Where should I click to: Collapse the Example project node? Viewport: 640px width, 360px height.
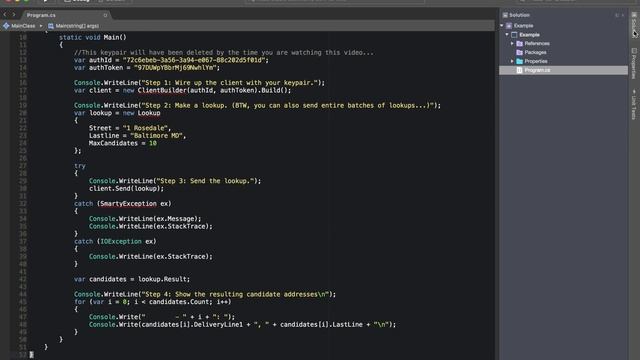pyautogui.click(x=507, y=35)
